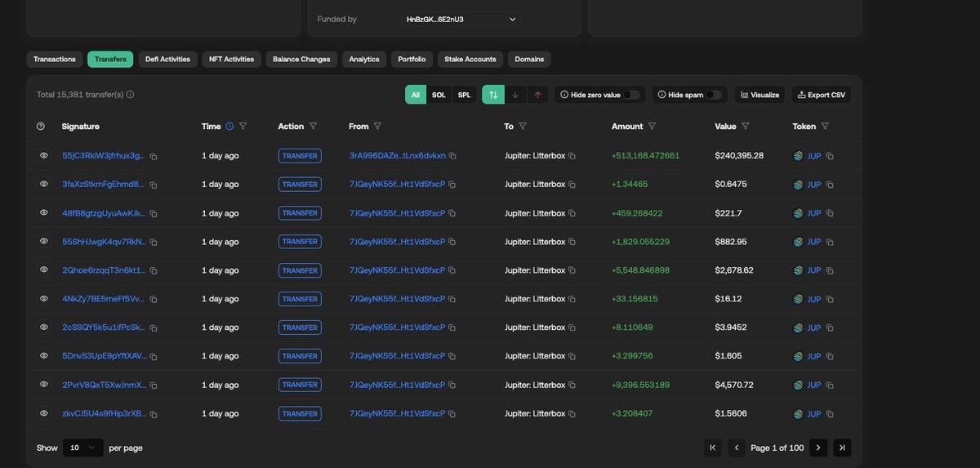The width and height of the screenshot is (980, 468).
Task: Toggle the eye icon for the 55ShHJwgK4qv7RkN row
Action: click(x=44, y=241)
